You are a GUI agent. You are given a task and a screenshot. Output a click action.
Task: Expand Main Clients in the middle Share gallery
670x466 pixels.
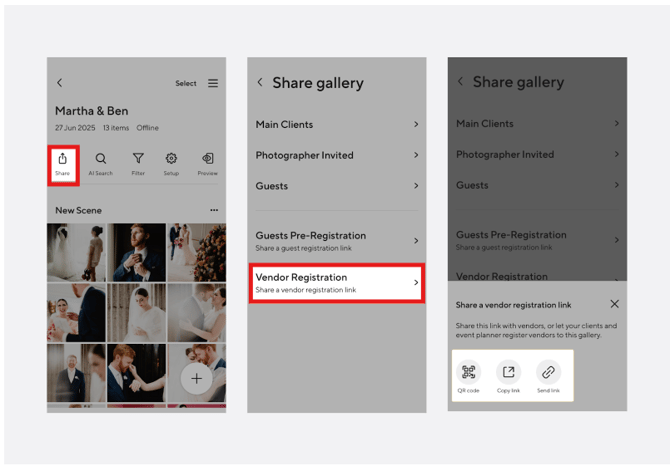(x=336, y=125)
